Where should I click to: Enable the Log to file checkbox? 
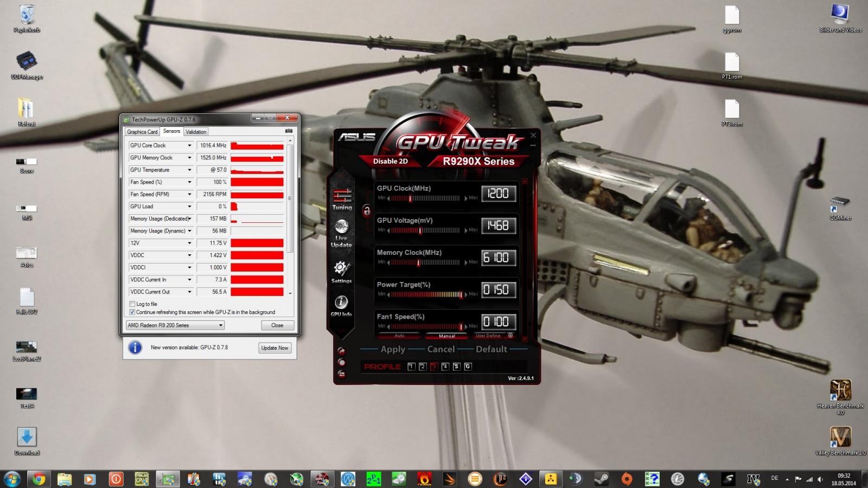tap(132, 304)
